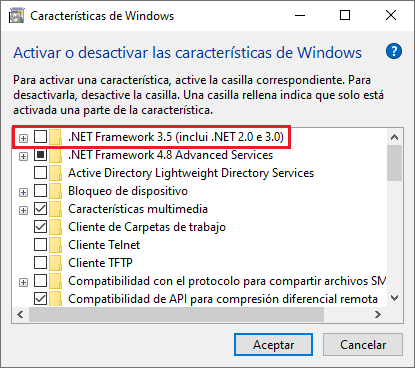
Task: Click the folder icon beside Cliente Telnet
Action: [55, 245]
